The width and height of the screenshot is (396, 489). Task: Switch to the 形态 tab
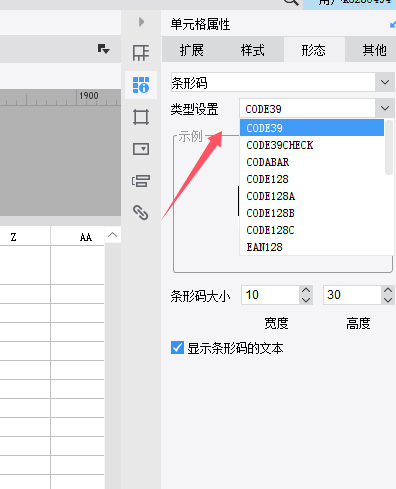click(314, 50)
